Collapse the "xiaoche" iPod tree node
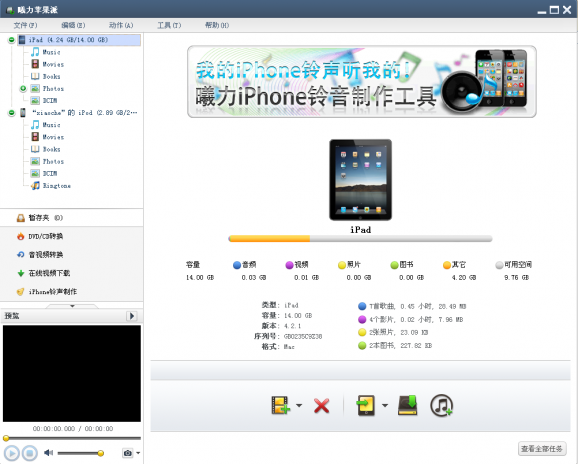The height and width of the screenshot is (464, 578). pyautogui.click(x=11, y=113)
